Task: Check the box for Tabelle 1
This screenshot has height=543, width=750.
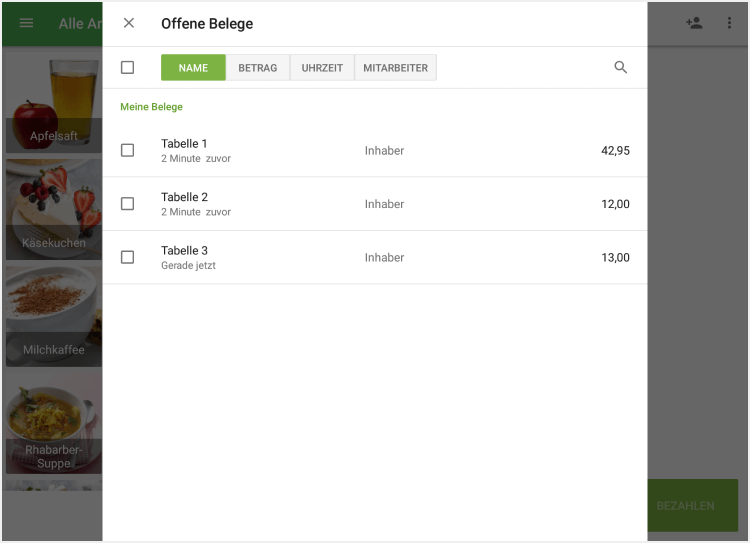Action: point(127,151)
